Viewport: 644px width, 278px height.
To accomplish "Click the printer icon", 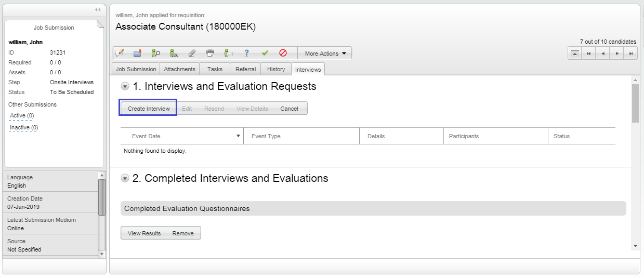I will click(x=210, y=53).
